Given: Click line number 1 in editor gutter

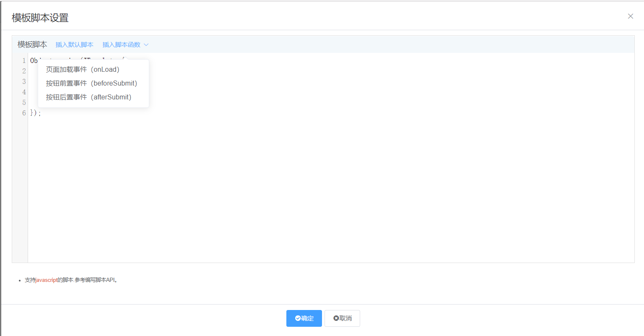Looking at the screenshot, I should [24, 61].
